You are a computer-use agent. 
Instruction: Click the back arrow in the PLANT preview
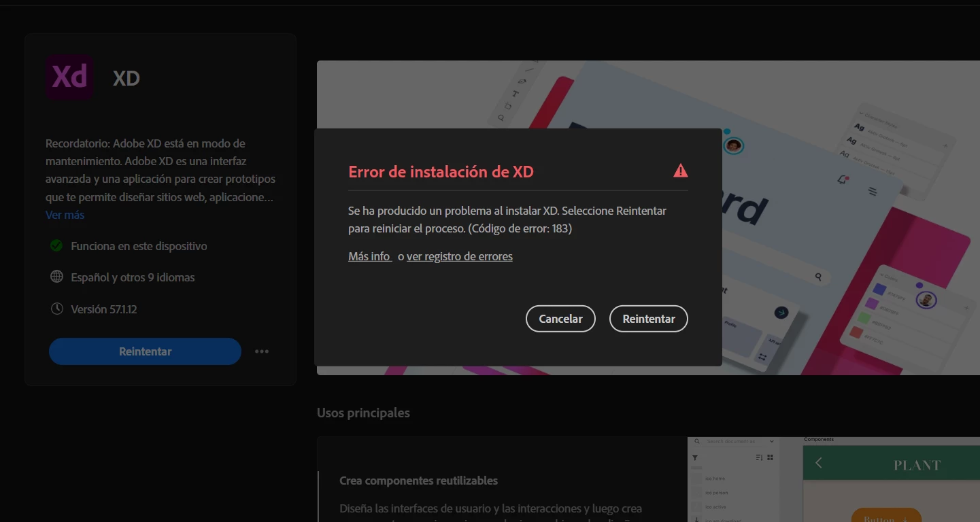click(x=819, y=463)
